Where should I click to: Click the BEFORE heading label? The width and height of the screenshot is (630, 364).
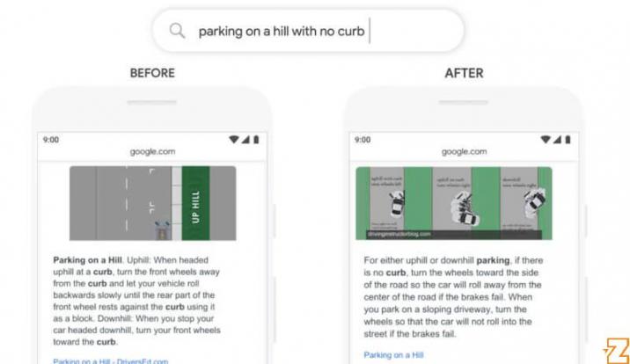152,73
